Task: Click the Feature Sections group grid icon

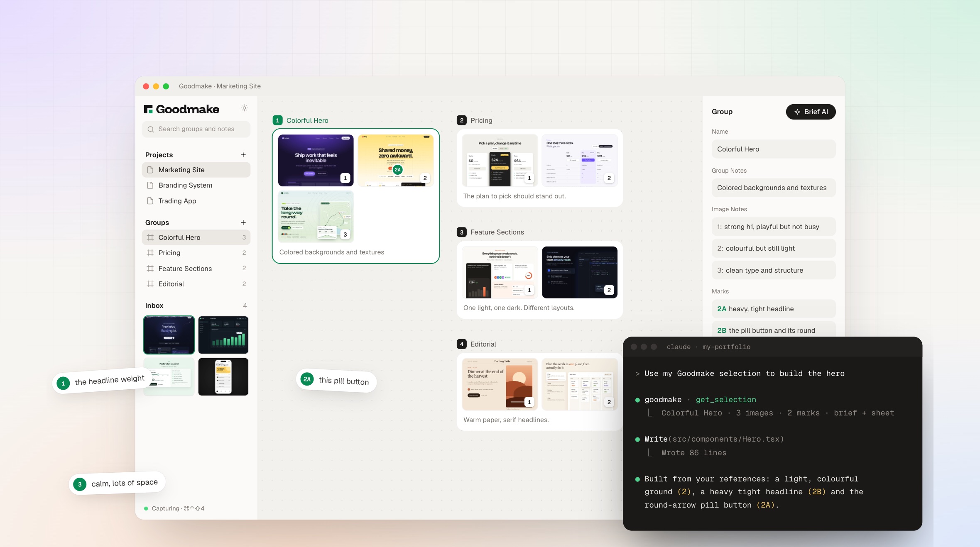Action: coord(150,269)
